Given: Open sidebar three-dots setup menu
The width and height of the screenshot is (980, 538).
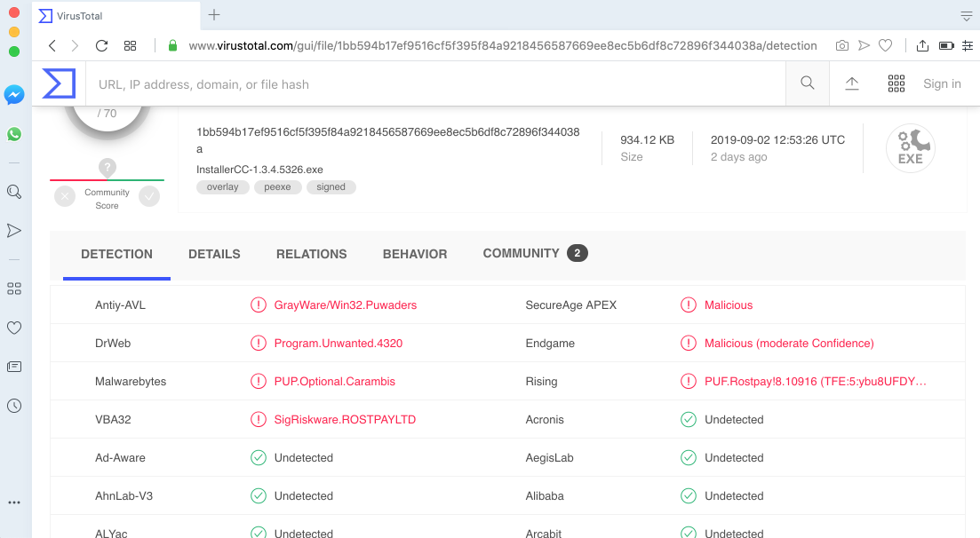Looking at the screenshot, I should tap(14, 502).
